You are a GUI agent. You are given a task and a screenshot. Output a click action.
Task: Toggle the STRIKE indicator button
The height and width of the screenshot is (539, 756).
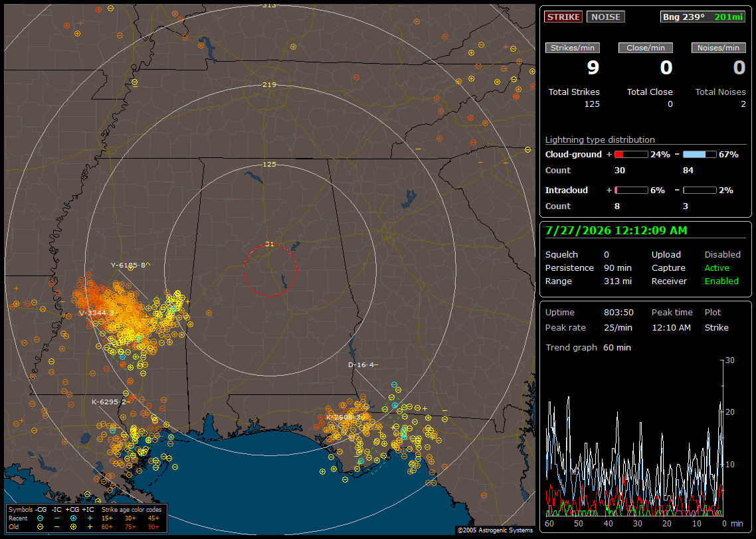click(563, 17)
